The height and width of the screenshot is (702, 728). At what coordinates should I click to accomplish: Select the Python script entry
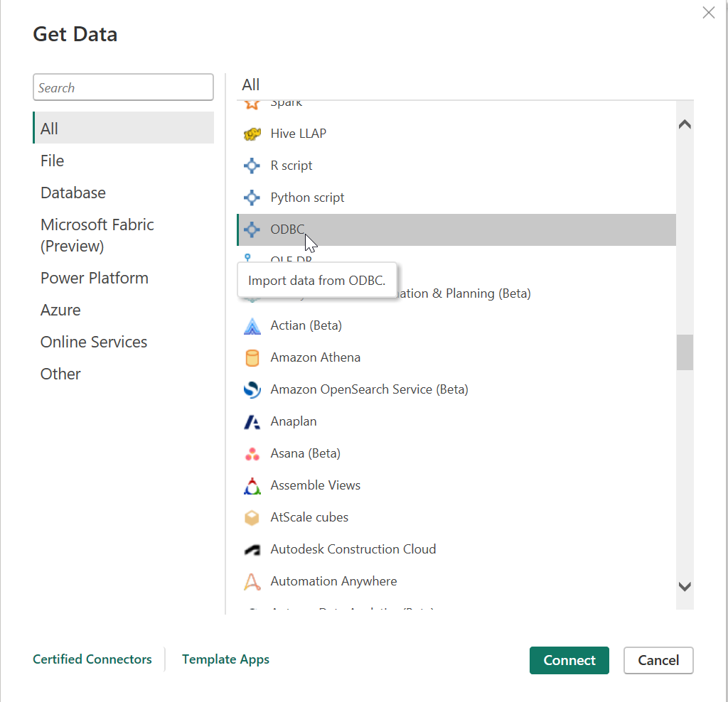pos(456,198)
